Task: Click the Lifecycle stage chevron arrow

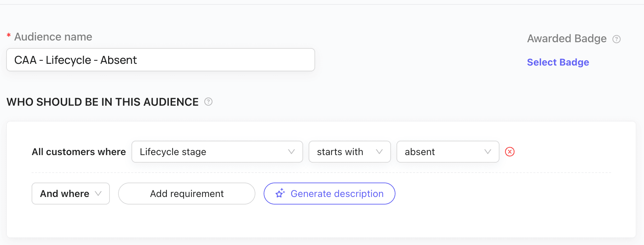Action: (x=291, y=152)
